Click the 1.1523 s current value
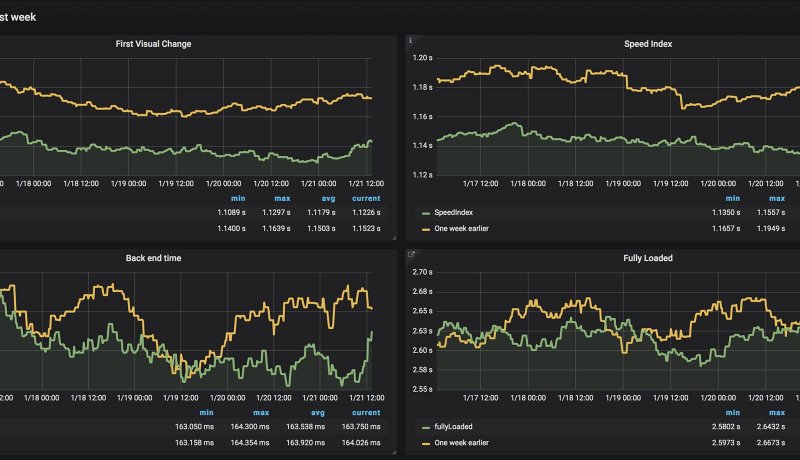This screenshot has width=800, height=460. pyautogui.click(x=366, y=228)
